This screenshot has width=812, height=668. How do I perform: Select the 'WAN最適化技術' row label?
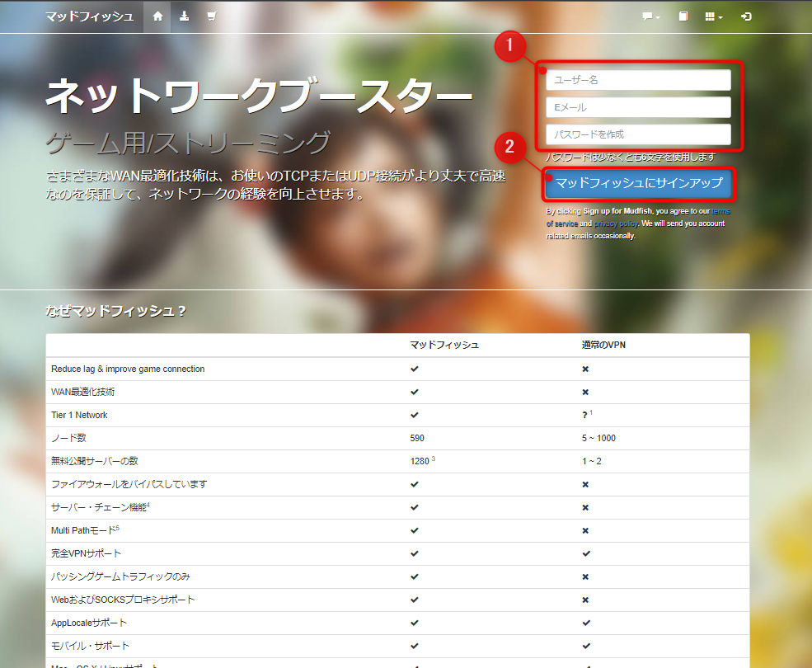pos(83,392)
